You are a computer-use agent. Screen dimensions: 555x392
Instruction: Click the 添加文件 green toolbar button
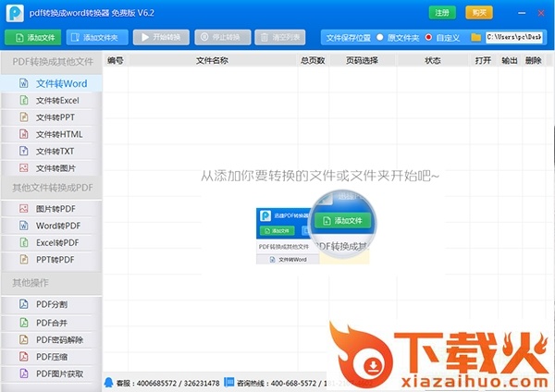coord(33,38)
